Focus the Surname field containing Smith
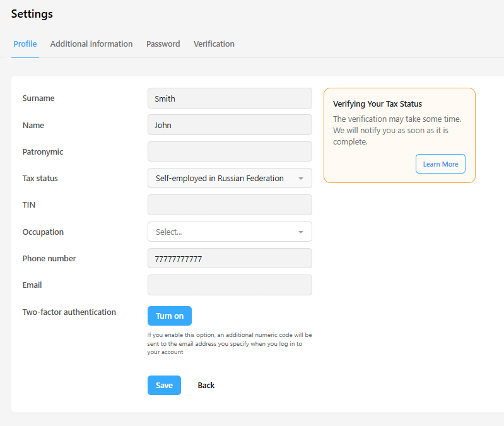The width and height of the screenshot is (504, 426). [230, 98]
